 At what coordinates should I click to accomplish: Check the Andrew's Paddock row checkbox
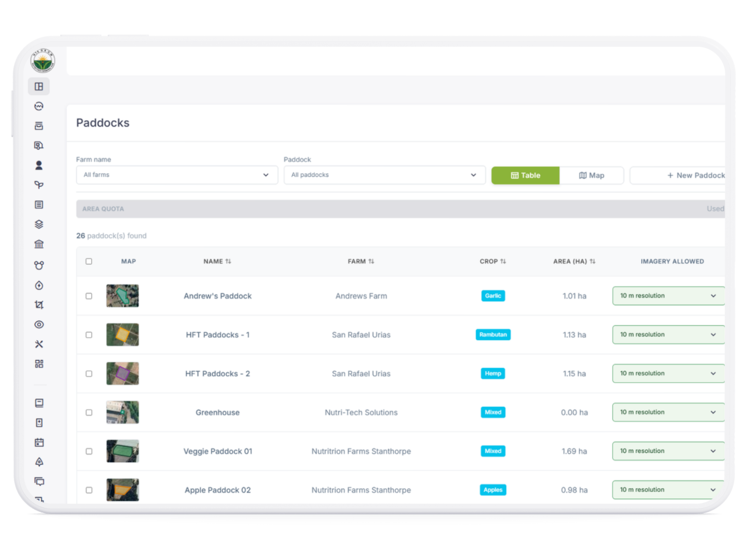coord(89,296)
